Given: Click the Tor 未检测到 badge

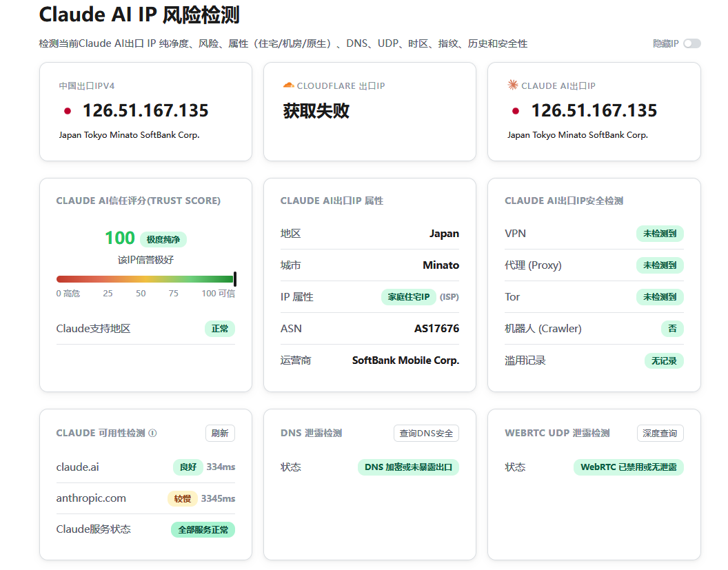Looking at the screenshot, I should tap(660, 296).
